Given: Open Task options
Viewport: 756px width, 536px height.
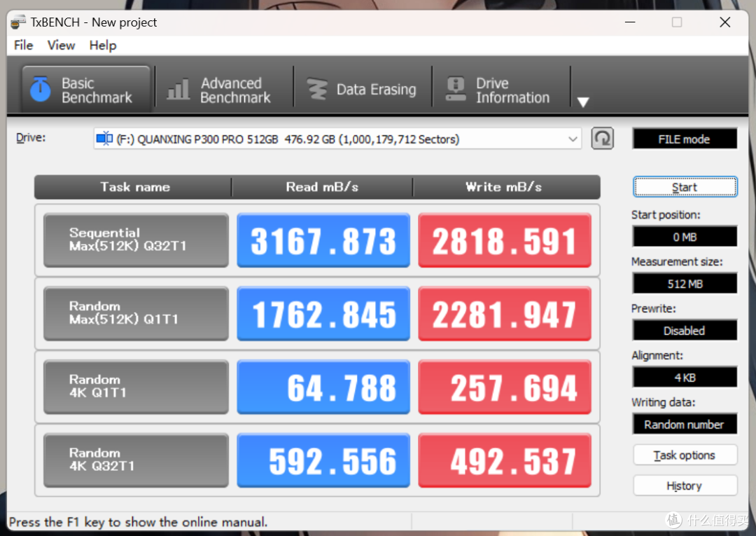Looking at the screenshot, I should click(x=685, y=455).
